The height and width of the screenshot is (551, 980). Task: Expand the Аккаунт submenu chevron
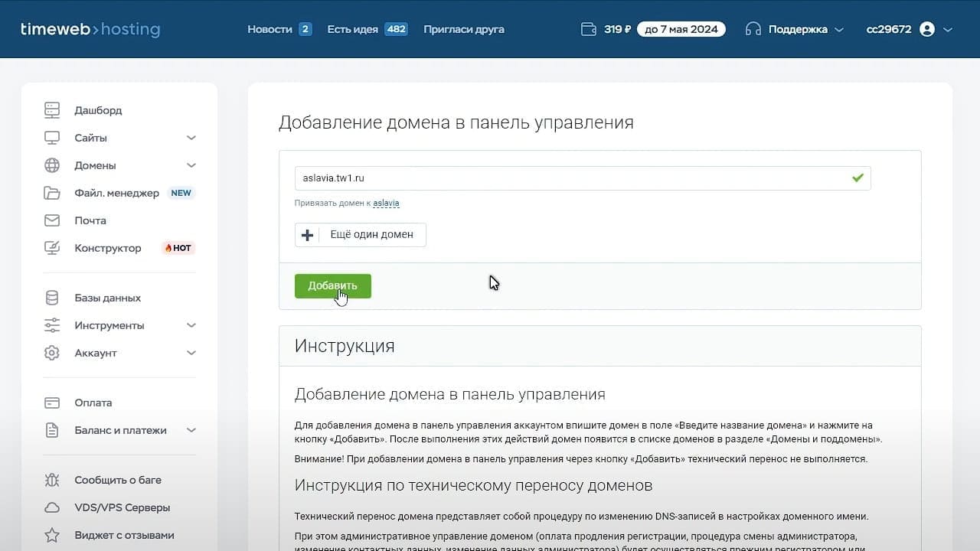point(191,353)
